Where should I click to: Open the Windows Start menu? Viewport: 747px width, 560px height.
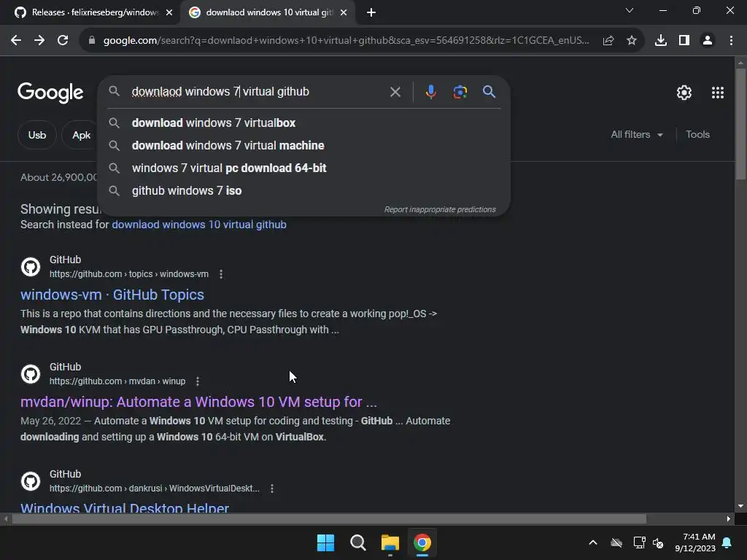[326, 542]
